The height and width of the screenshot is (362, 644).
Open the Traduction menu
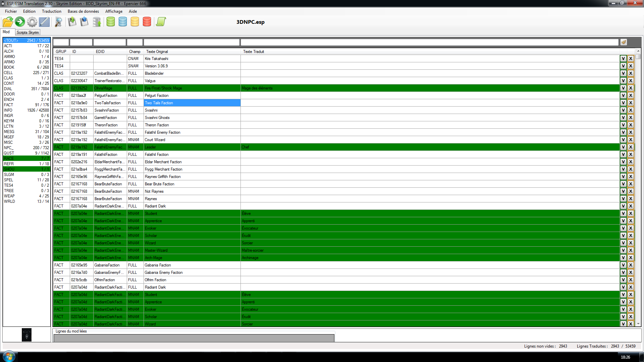tap(51, 11)
